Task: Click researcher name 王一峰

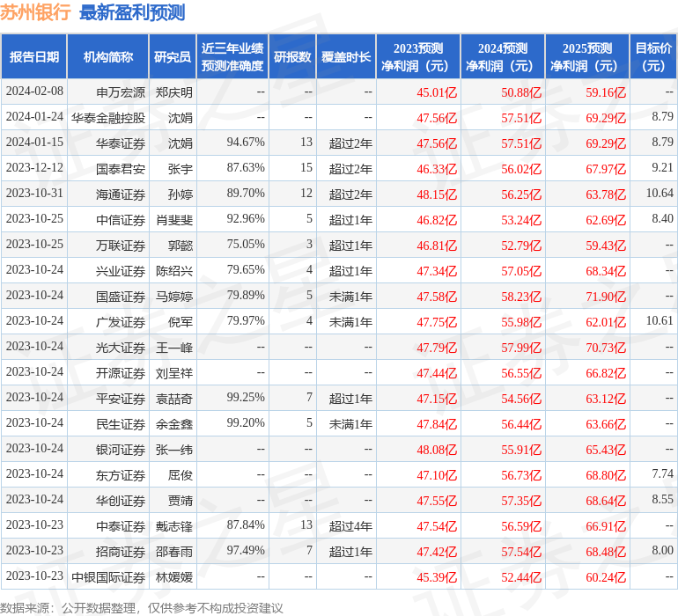Action: (173, 347)
